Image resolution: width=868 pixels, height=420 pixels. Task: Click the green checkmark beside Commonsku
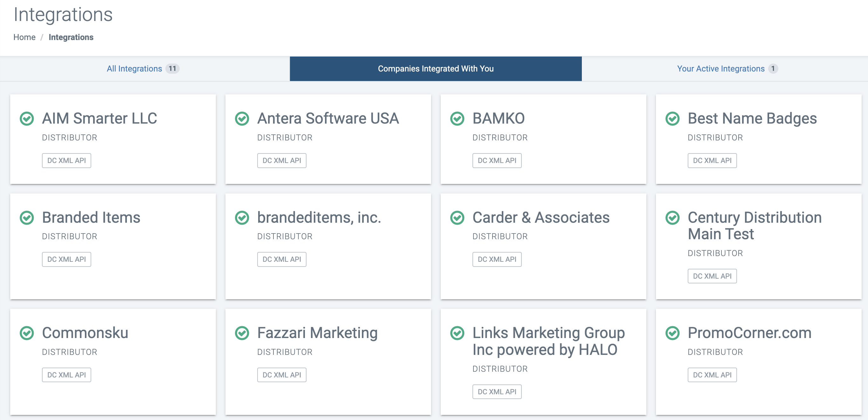27,333
